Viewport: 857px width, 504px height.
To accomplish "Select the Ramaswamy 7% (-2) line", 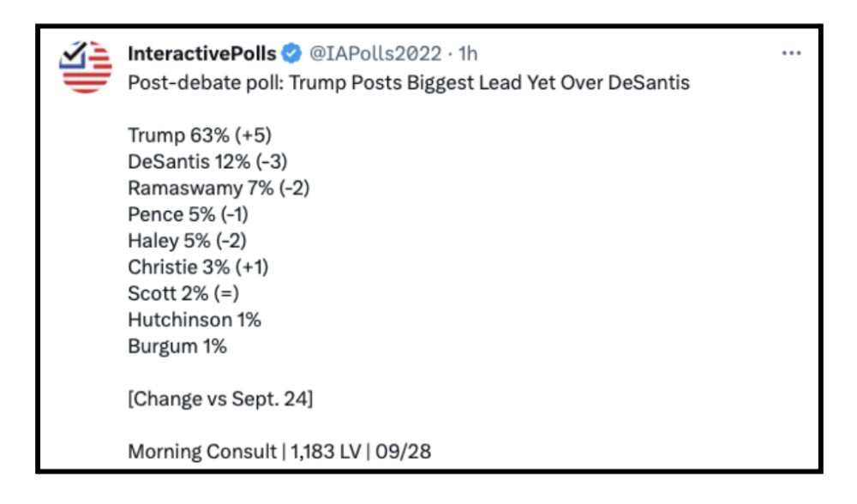I will [x=219, y=189].
